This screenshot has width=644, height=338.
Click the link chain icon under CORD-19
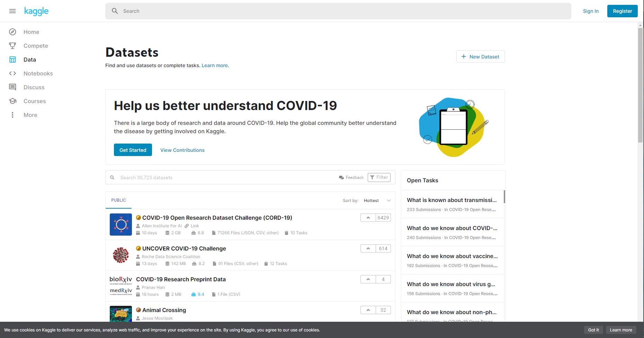point(187,226)
